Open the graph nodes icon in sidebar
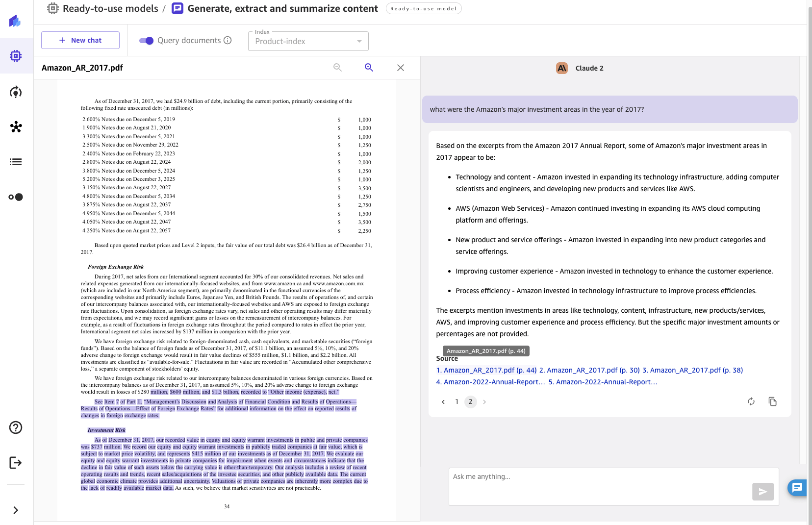 click(16, 127)
